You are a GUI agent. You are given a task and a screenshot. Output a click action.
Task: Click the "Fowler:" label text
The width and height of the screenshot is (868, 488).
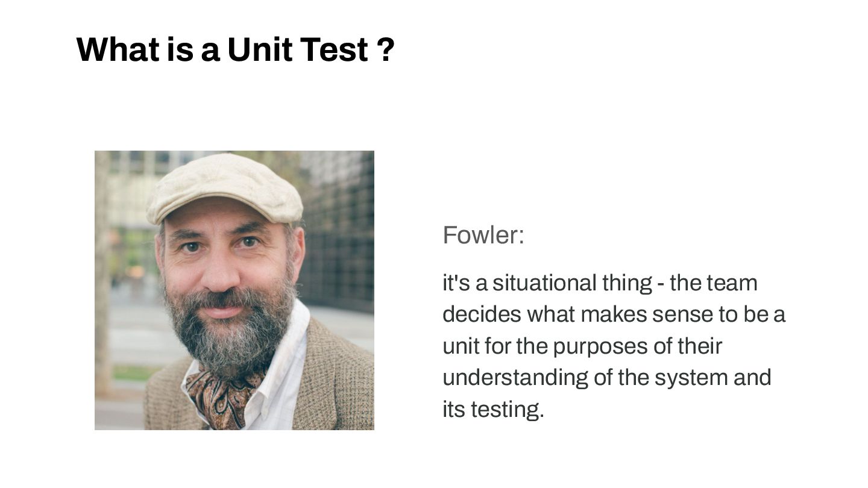pos(483,235)
